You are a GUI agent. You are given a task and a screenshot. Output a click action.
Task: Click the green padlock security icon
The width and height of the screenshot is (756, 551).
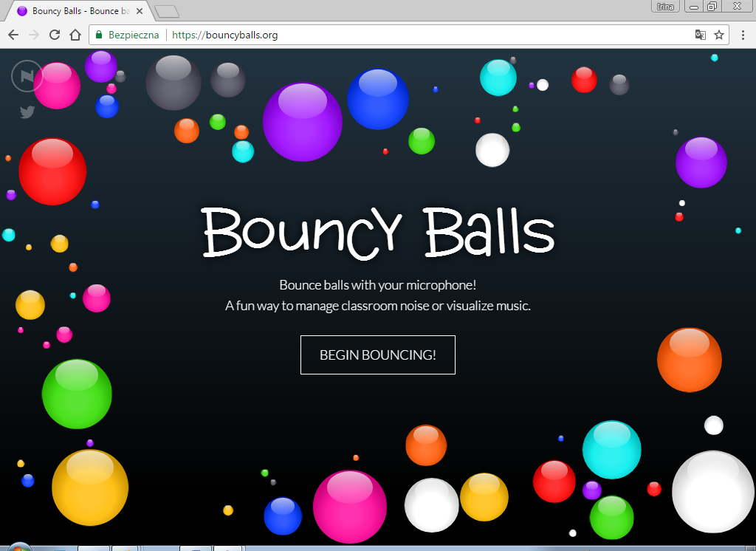click(x=99, y=35)
